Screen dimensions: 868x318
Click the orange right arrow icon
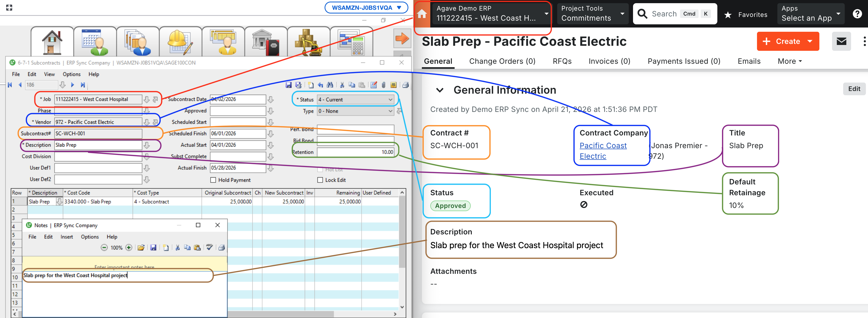point(402,38)
